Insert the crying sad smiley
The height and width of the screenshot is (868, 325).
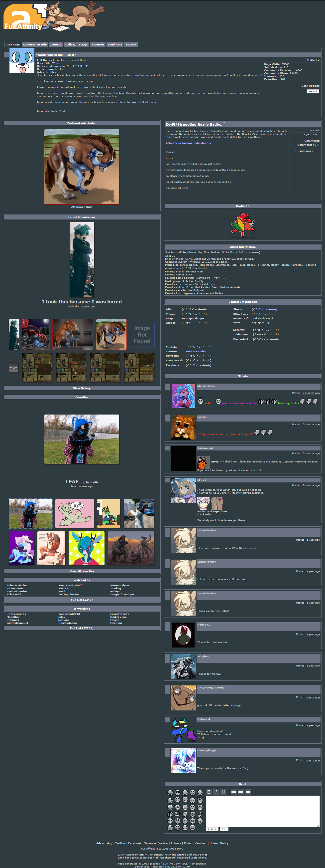[185, 807]
